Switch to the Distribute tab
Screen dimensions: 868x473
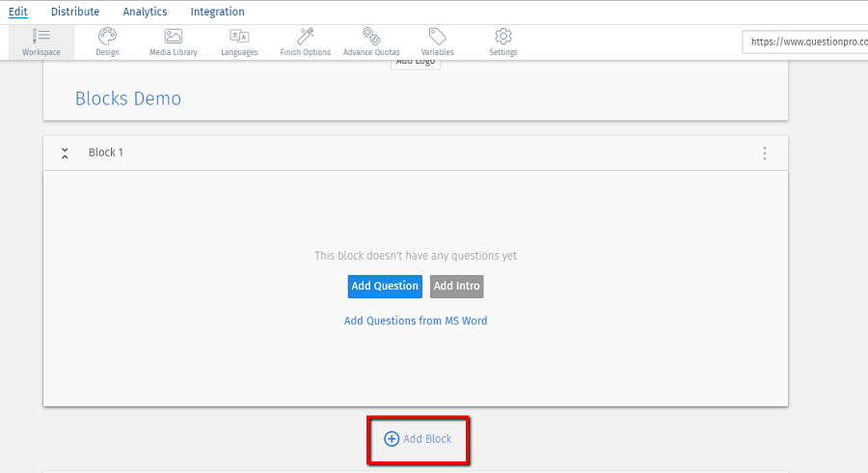(x=75, y=12)
